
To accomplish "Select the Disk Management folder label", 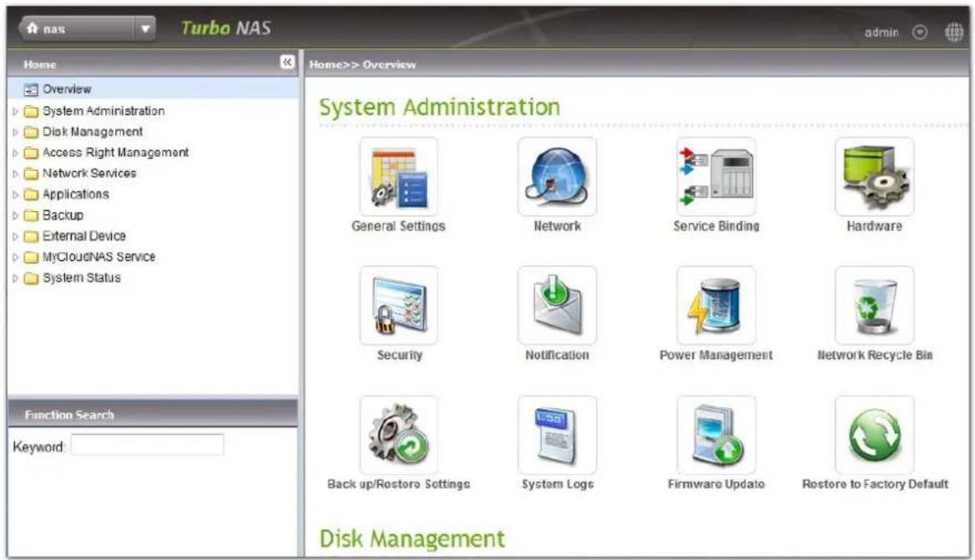I will click(x=92, y=132).
